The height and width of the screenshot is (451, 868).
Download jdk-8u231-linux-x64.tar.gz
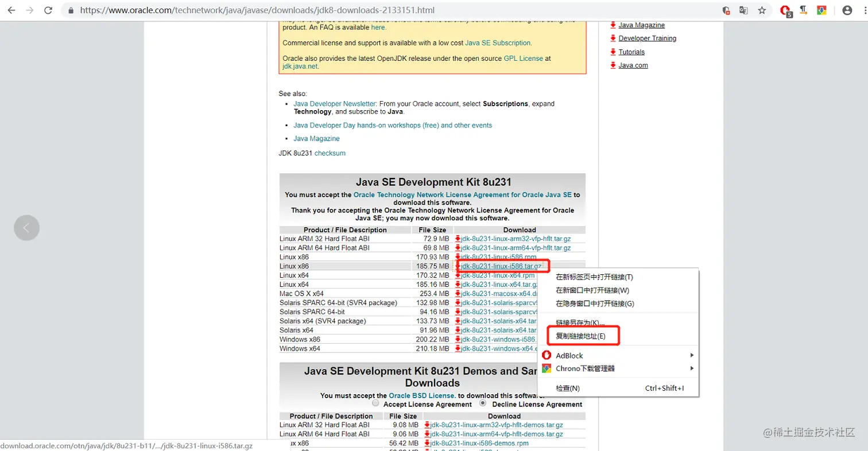(498, 285)
